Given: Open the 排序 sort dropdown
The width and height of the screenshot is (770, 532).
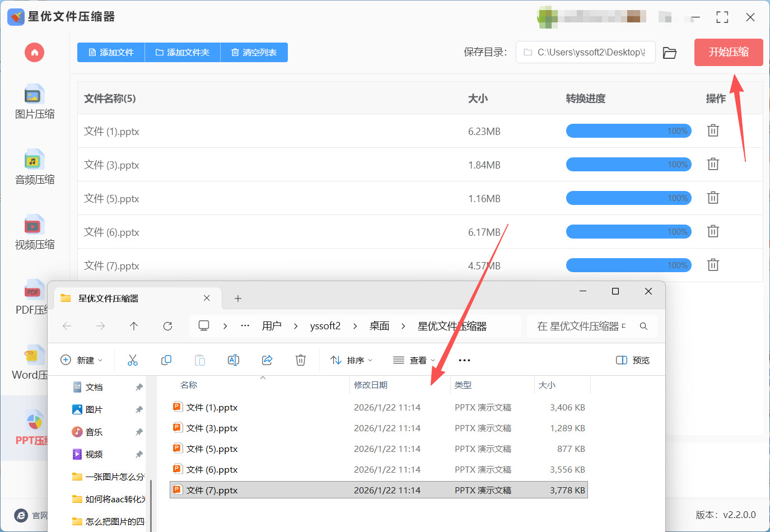Looking at the screenshot, I should [352, 360].
